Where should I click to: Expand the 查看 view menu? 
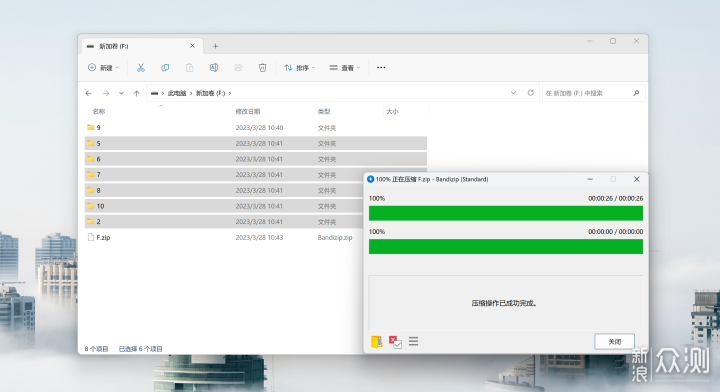(x=345, y=67)
